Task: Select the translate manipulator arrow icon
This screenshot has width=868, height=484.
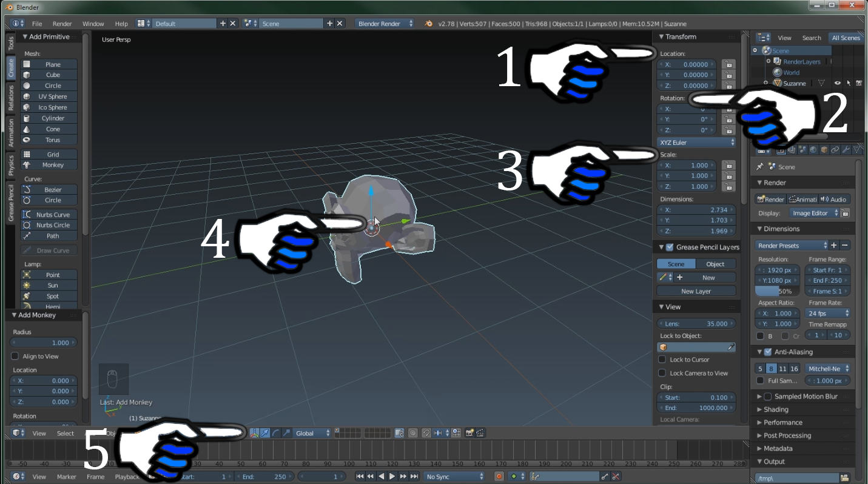Action: tap(265, 433)
